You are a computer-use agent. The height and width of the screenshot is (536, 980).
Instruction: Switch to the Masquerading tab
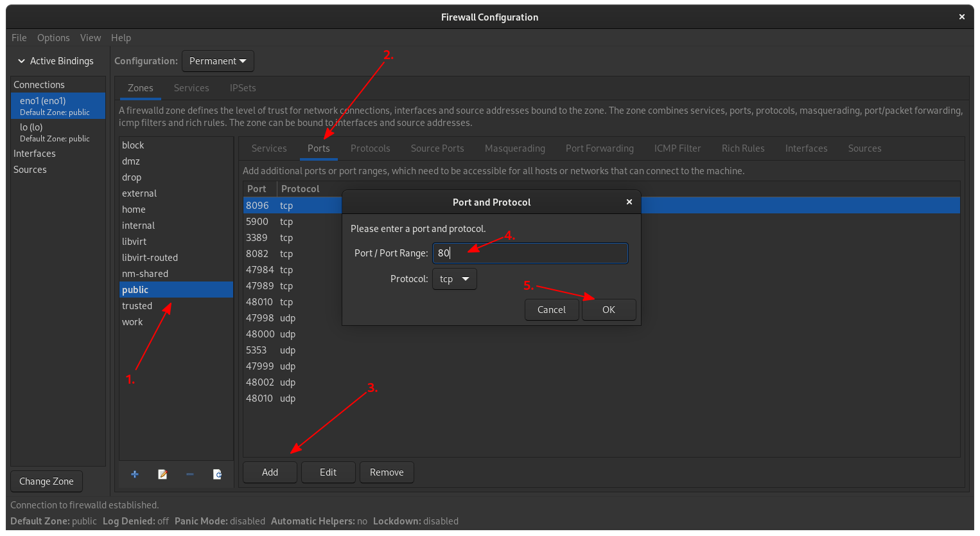click(514, 148)
